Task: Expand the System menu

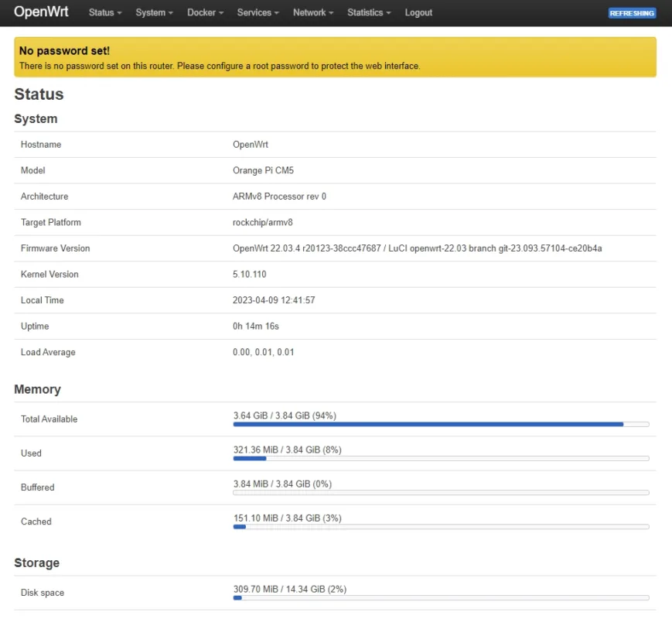Action: (155, 13)
